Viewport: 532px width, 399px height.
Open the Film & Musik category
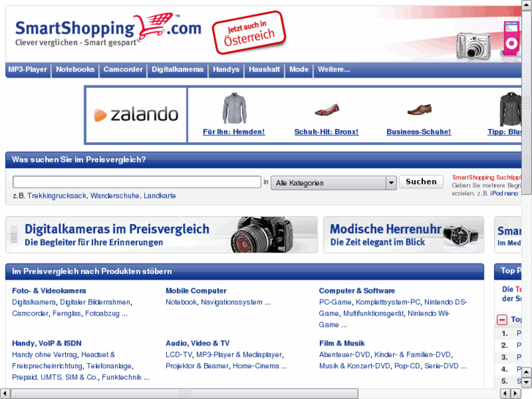click(x=342, y=343)
